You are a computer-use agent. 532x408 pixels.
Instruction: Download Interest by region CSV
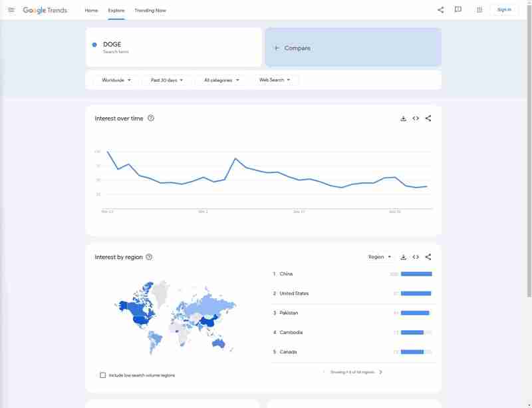(x=403, y=257)
